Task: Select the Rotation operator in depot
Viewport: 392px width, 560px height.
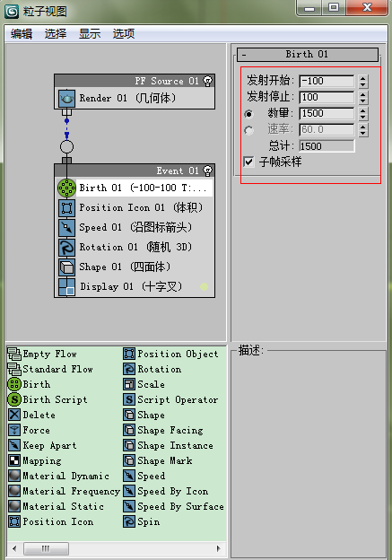Action: click(152, 369)
